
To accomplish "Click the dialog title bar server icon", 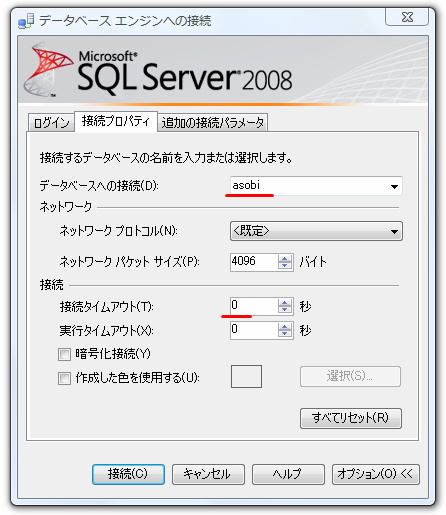I will pos(26,21).
